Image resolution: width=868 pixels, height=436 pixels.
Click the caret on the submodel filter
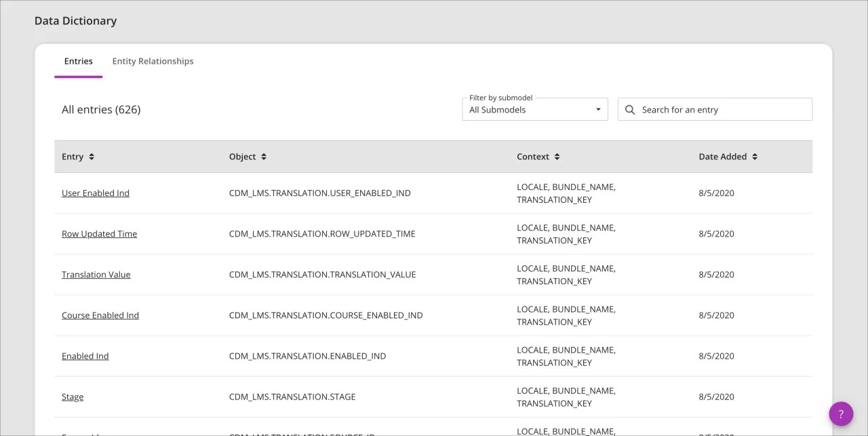click(597, 108)
